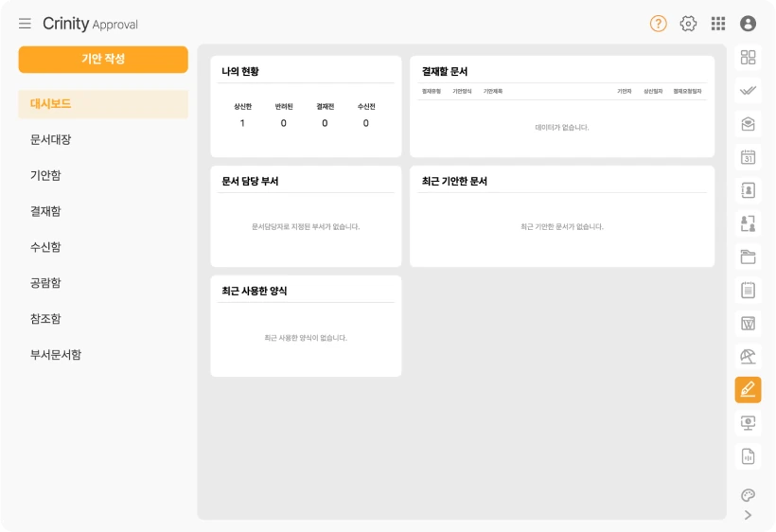Image resolution: width=776 pixels, height=532 pixels.
Task: Open the calendar 31 app icon
Action: [x=748, y=157]
